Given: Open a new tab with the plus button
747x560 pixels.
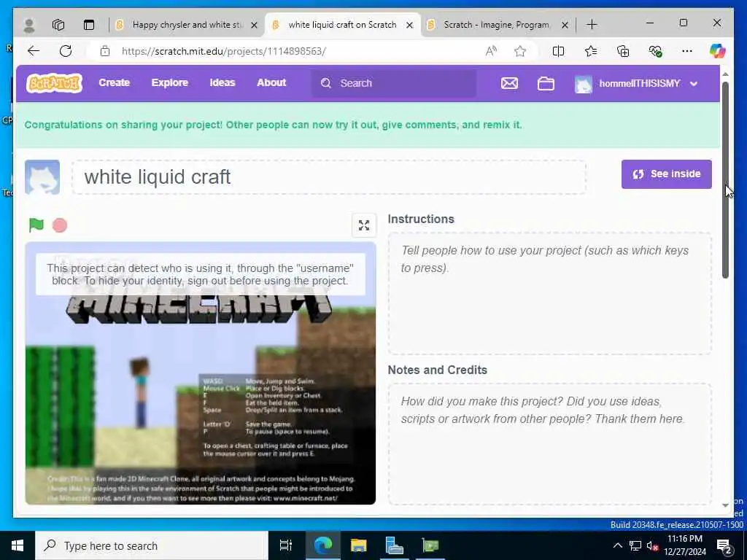Looking at the screenshot, I should point(592,25).
